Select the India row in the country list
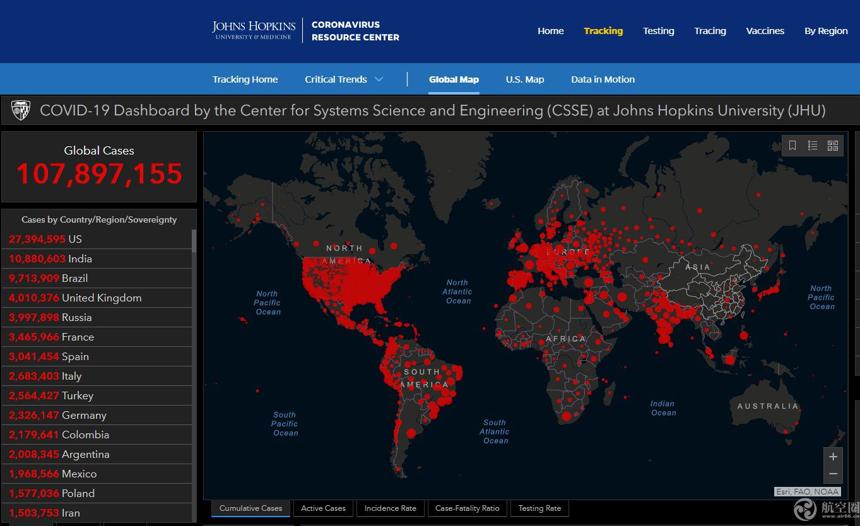This screenshot has height=526, width=860. tap(97, 259)
